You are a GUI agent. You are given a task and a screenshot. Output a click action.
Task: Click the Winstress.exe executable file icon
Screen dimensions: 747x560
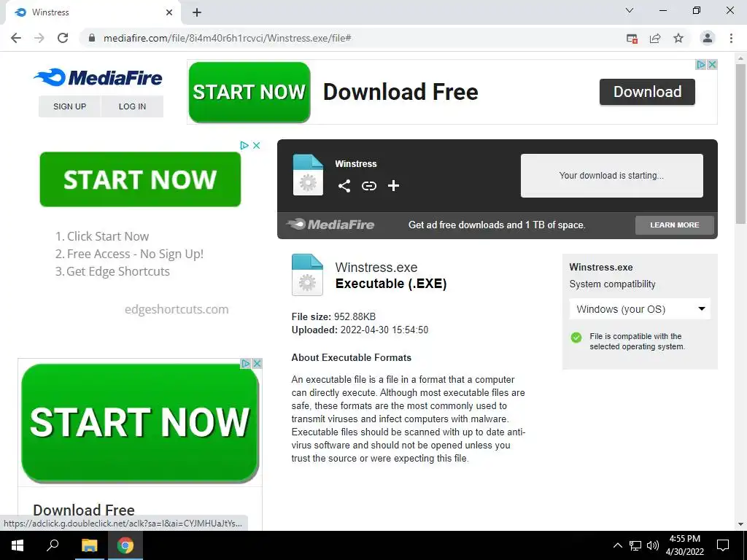coord(307,275)
